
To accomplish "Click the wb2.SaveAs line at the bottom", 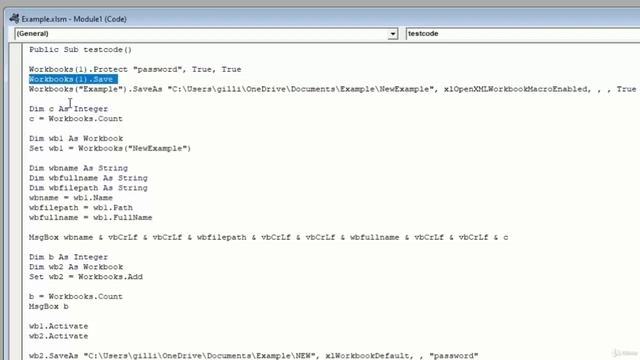I will pos(253,356).
